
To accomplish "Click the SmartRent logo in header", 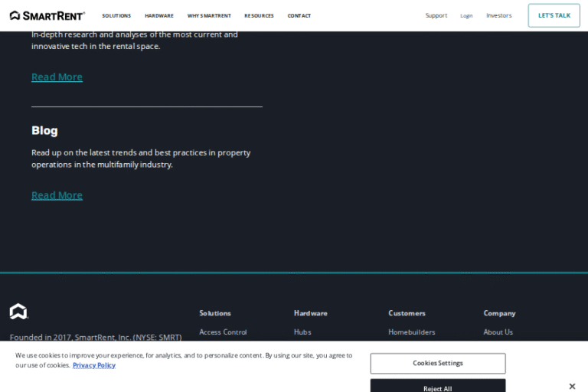I will click(47, 15).
